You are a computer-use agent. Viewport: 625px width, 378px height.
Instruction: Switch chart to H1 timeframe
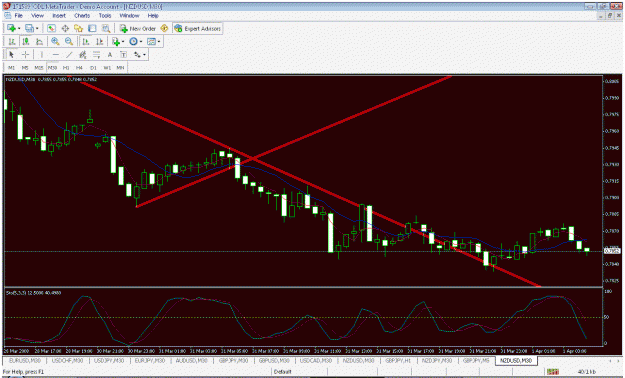coord(66,68)
